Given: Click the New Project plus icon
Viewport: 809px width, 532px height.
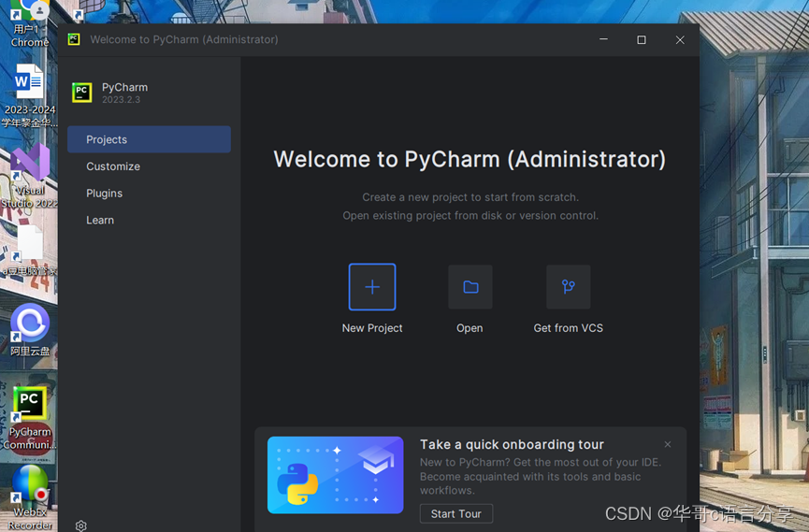Looking at the screenshot, I should [372, 287].
